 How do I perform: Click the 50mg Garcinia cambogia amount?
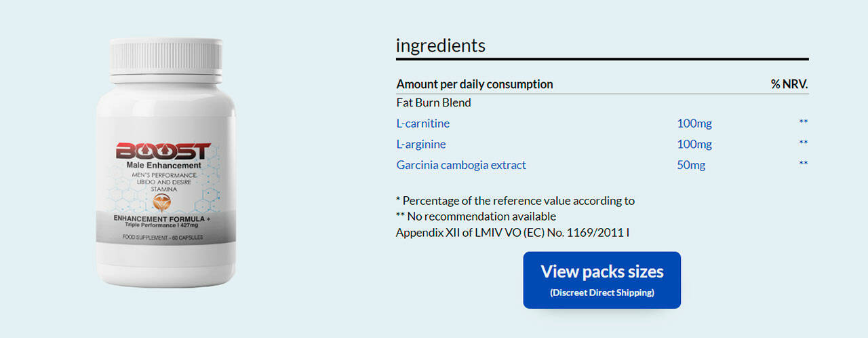click(691, 165)
